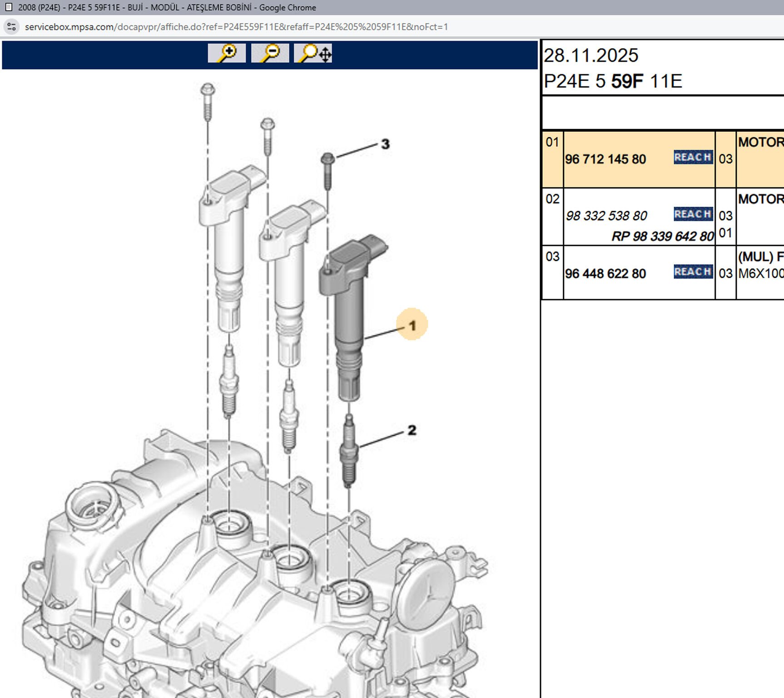784x698 pixels.
Task: Click the page icon in title bar
Action: pyautogui.click(x=8, y=7)
